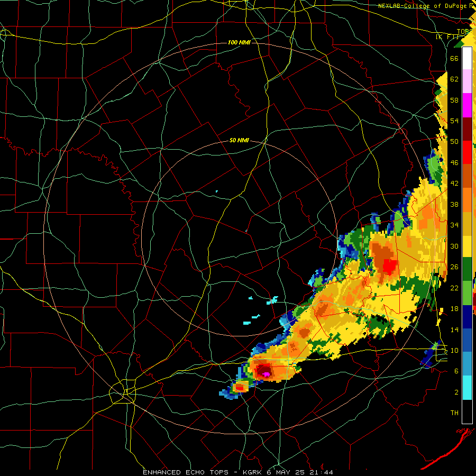Click the white 66 kft color swatch
The width and height of the screenshot is (476, 476).
[x=467, y=59]
